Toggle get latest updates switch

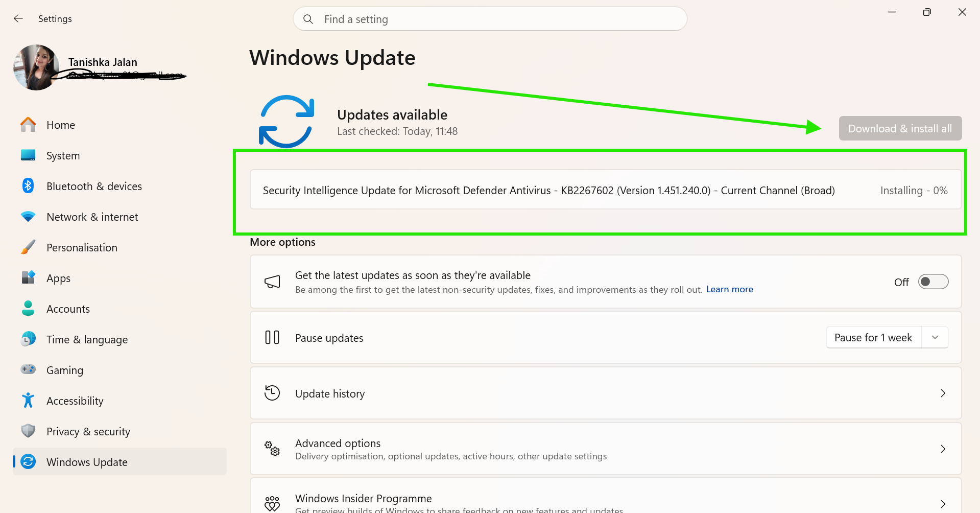pyautogui.click(x=933, y=282)
